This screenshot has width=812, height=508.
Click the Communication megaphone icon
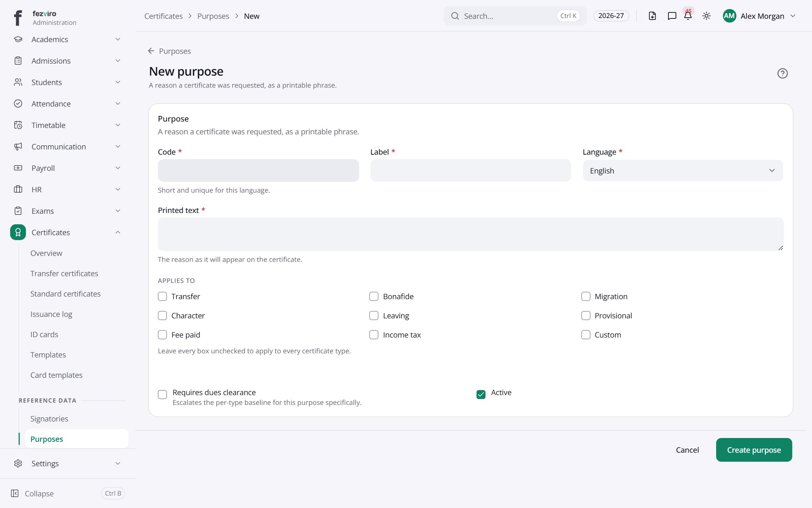(18, 147)
